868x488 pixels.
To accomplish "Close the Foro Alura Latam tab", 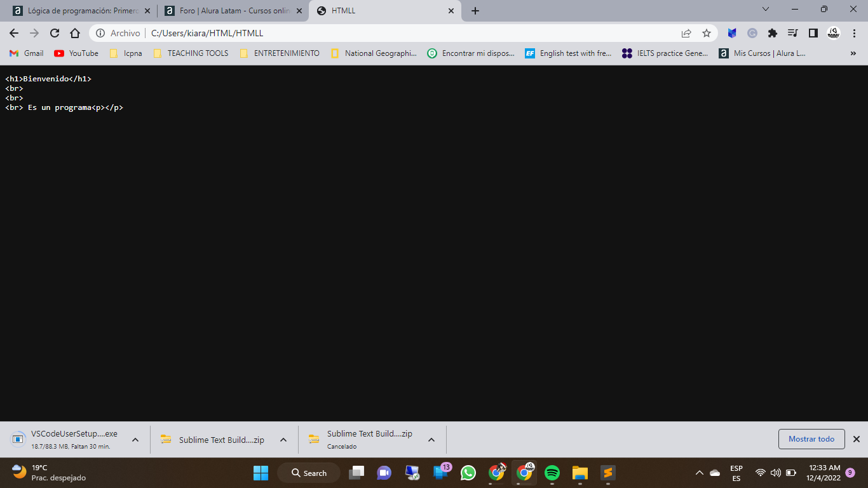I will tap(299, 11).
